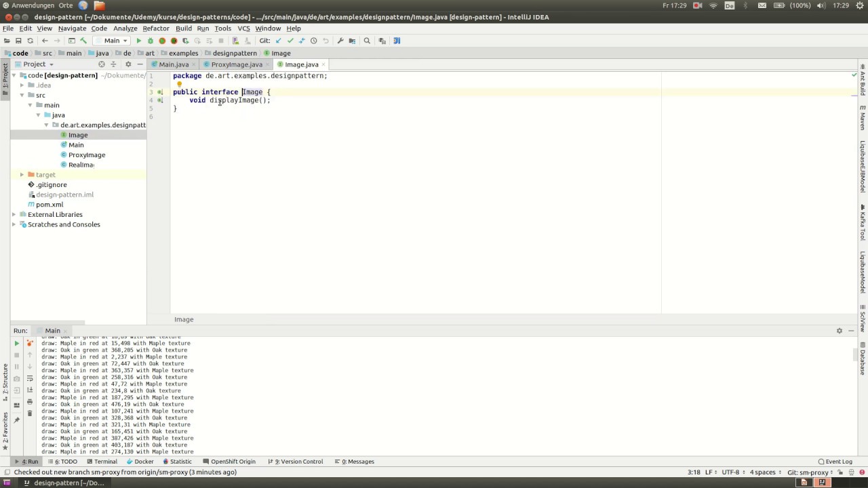Switch to the ProxyImage.java editor tab
The image size is (868, 488).
tap(236, 64)
